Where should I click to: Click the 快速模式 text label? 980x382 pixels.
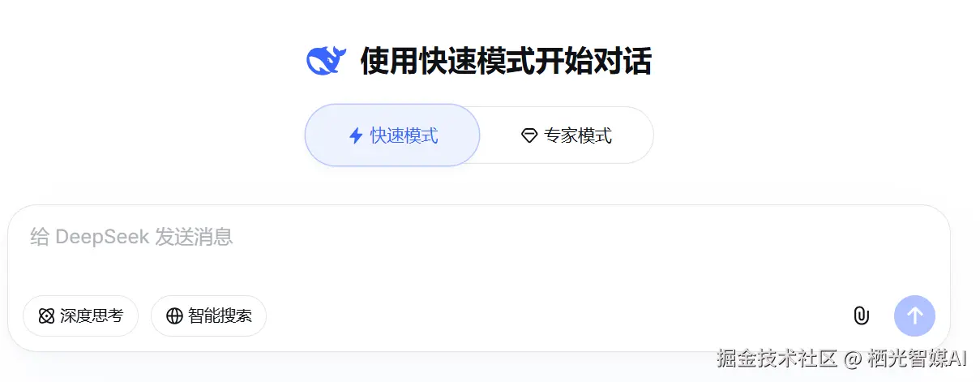404,135
